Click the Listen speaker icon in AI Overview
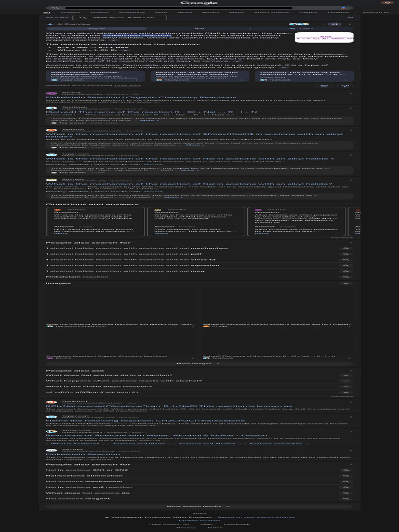This screenshot has width=399, height=532. 293,29
